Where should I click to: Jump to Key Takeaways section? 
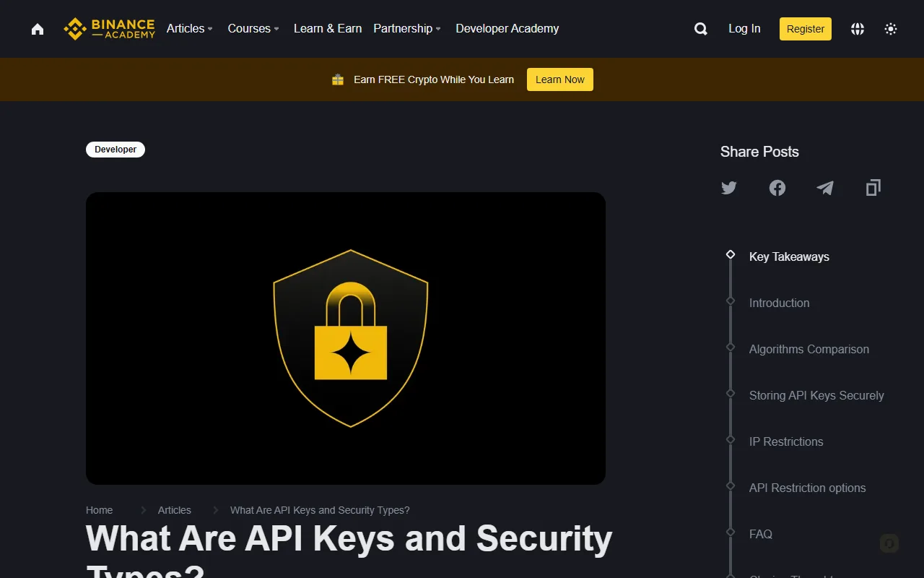789,256
